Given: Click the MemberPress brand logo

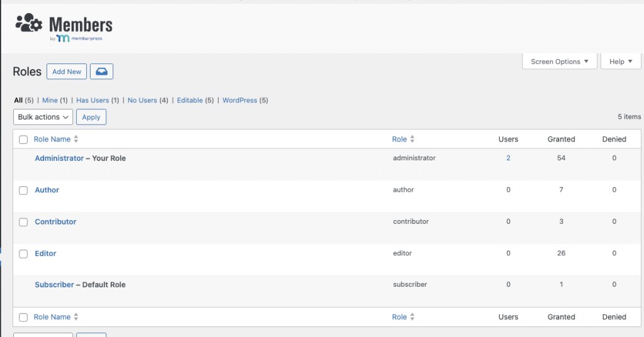Looking at the screenshot, I should pos(79,38).
